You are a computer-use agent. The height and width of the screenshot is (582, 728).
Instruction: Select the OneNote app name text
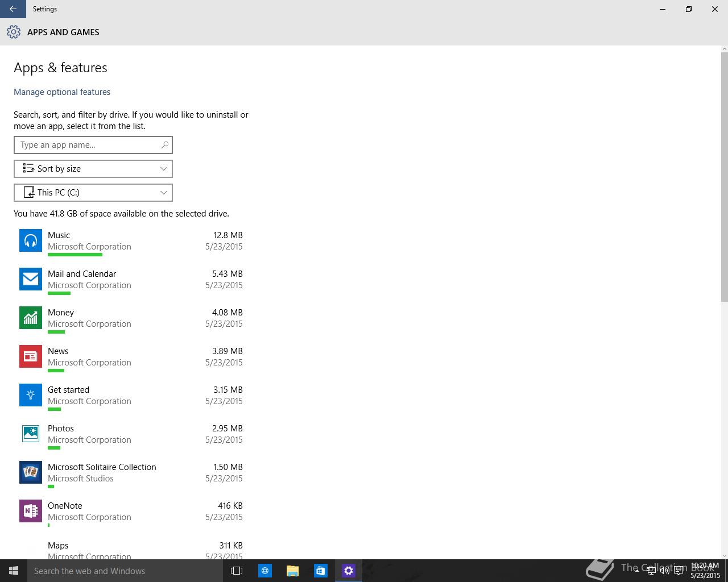[65, 506]
